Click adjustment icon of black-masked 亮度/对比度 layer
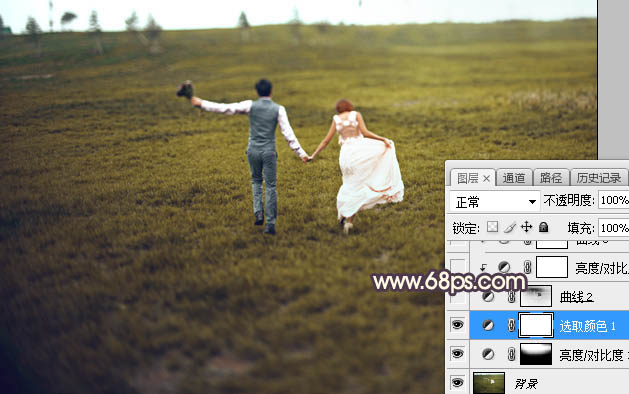The width and height of the screenshot is (629, 394). 488,354
